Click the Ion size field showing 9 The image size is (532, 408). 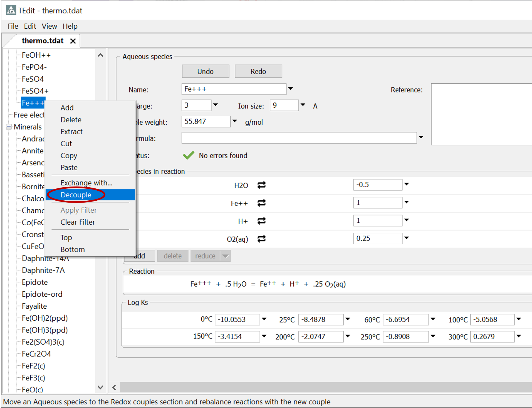point(284,105)
